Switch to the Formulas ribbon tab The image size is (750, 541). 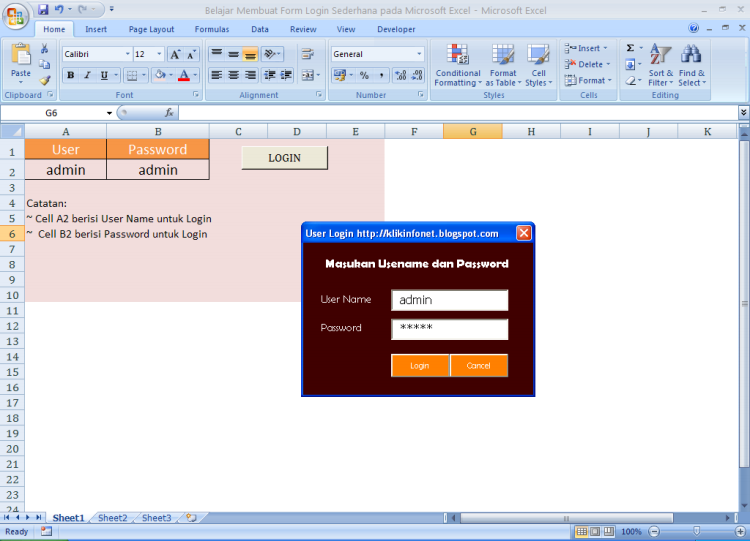[x=212, y=29]
